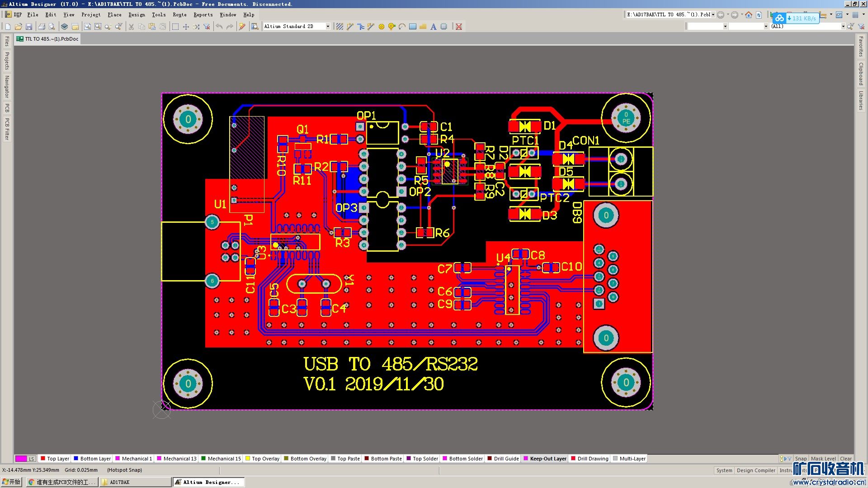The height and width of the screenshot is (488, 868).
Task: Click the Snap button
Action: point(801,459)
